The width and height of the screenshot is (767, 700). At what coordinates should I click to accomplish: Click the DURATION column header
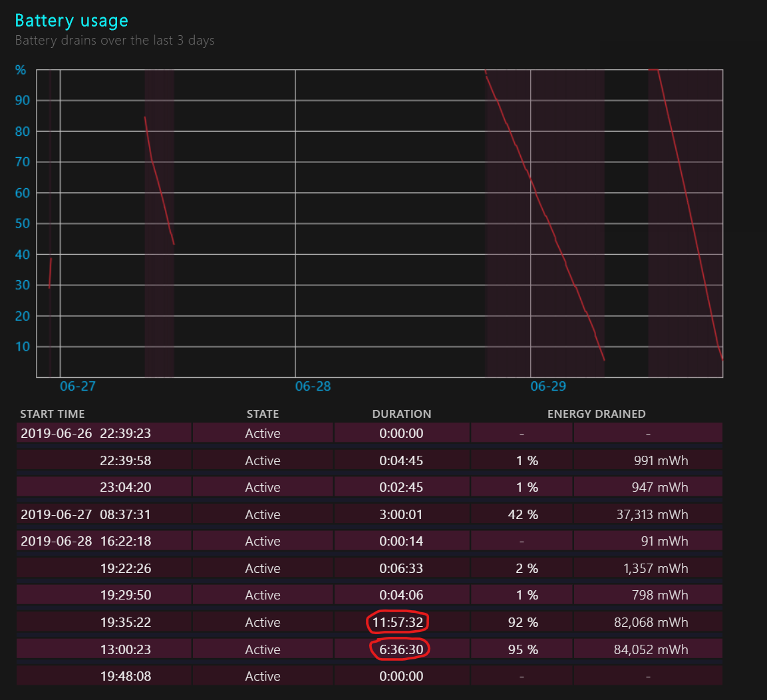(x=402, y=414)
